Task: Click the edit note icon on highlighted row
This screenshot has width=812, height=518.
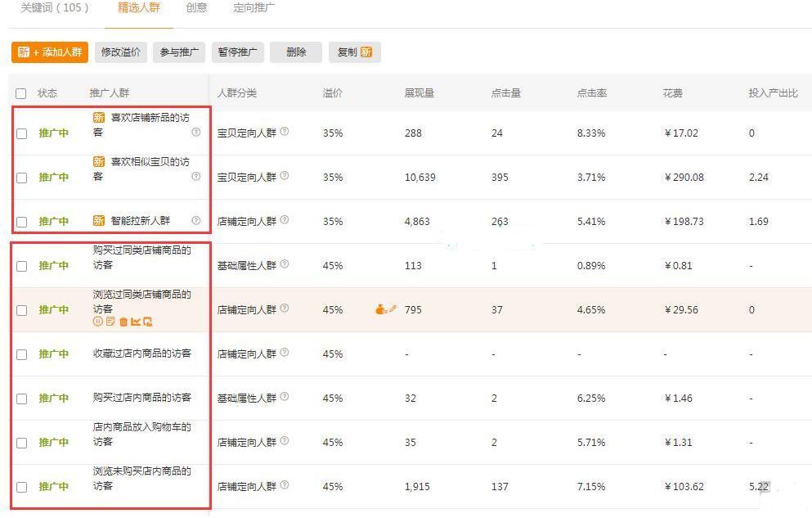Action: pos(110,322)
